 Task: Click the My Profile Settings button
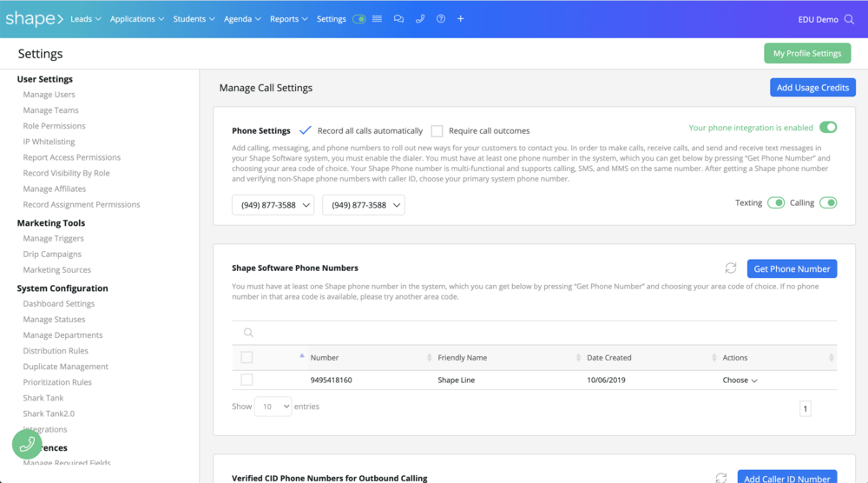coord(807,53)
